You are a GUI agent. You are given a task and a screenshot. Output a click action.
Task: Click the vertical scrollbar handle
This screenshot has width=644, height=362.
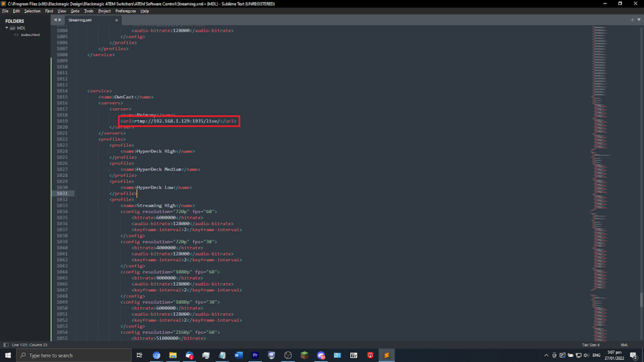coord(641,300)
